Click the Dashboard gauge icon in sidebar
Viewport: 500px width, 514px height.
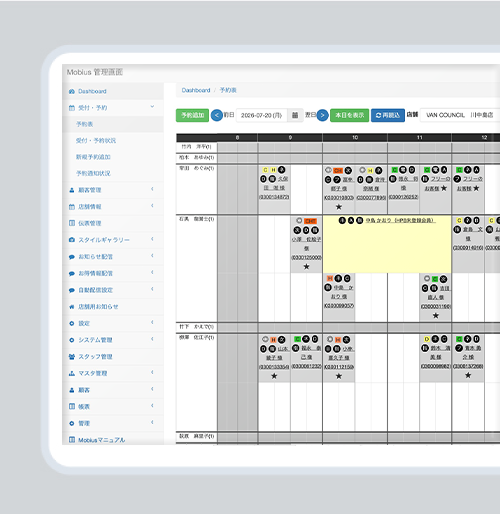pos(72,91)
